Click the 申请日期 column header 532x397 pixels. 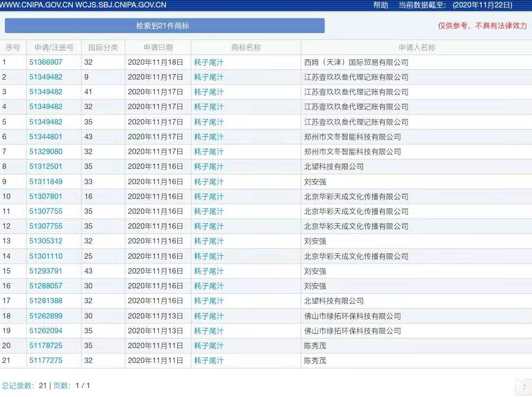[158, 47]
